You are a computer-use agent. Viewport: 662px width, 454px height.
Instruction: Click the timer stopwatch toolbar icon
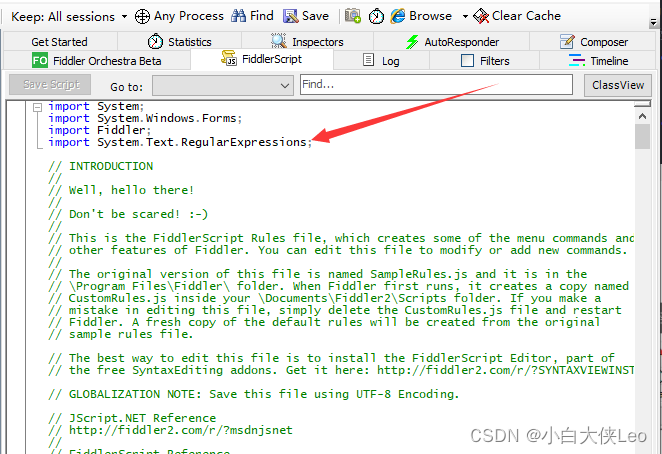(x=376, y=16)
